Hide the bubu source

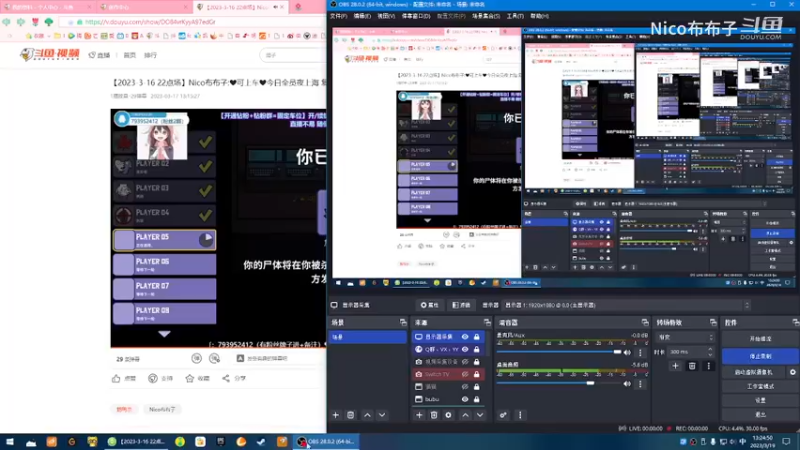click(x=465, y=399)
